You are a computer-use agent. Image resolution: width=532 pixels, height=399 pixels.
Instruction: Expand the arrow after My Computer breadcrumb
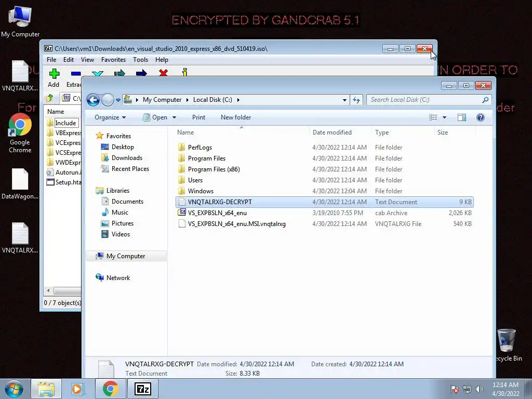(187, 100)
